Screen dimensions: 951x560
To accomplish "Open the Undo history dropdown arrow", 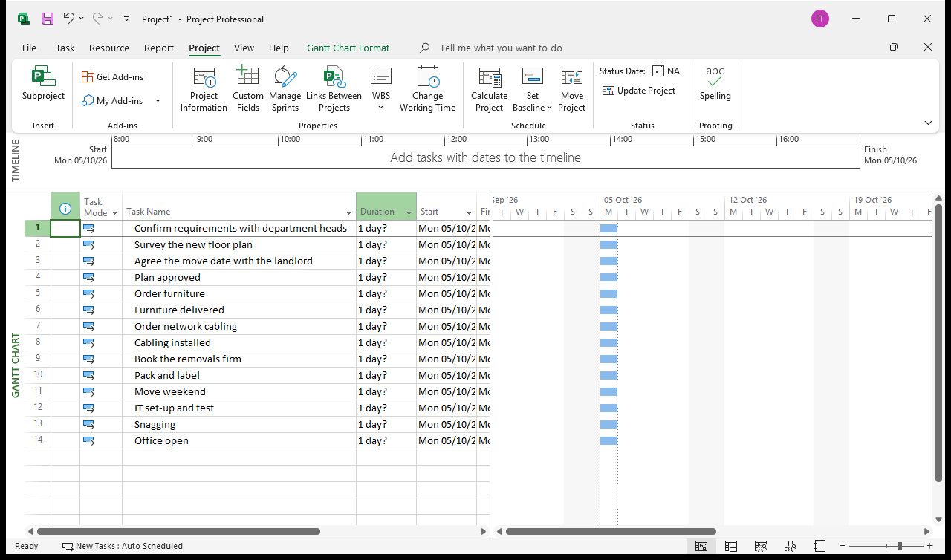I will (x=82, y=19).
